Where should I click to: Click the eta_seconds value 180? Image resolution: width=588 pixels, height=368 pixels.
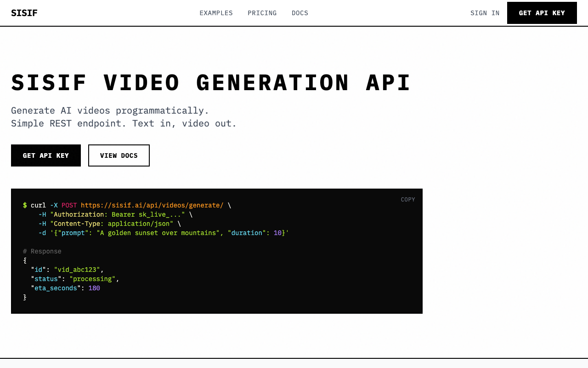click(x=94, y=288)
